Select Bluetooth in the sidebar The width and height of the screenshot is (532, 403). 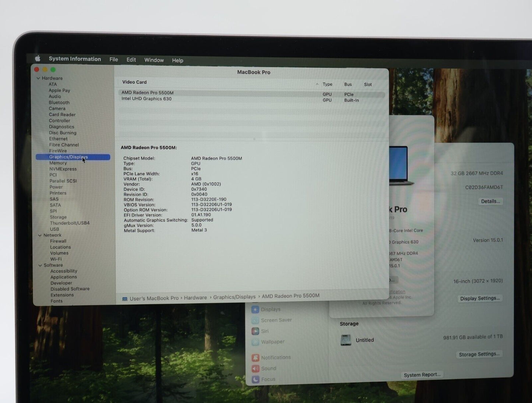59,103
